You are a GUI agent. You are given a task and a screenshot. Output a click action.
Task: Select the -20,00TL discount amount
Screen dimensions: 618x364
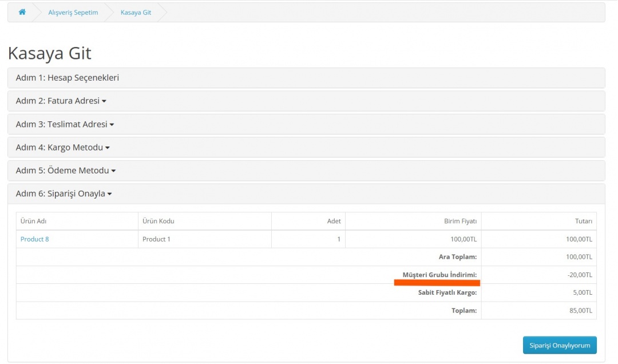[580, 275]
